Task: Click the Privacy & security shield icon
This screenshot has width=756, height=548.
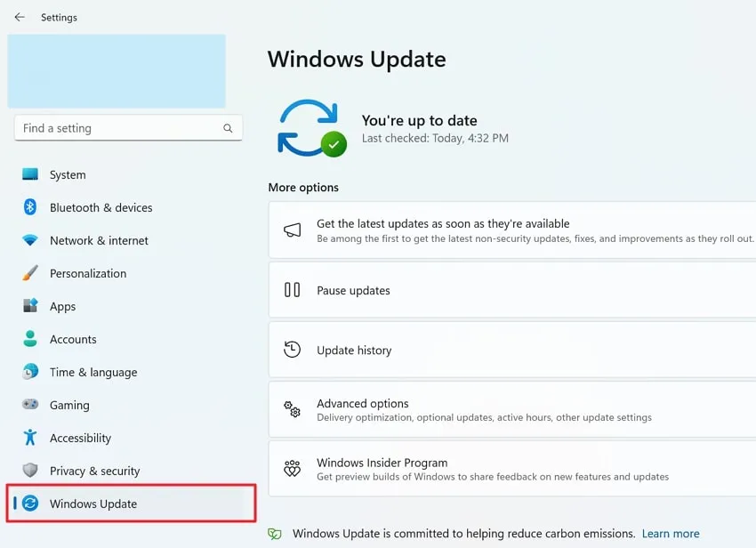Action: [30, 471]
